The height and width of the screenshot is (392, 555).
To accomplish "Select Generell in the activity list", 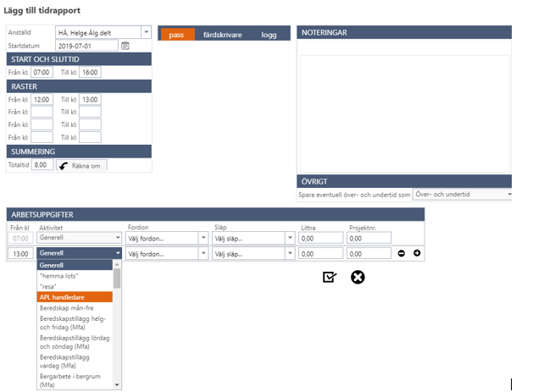I will click(75, 265).
